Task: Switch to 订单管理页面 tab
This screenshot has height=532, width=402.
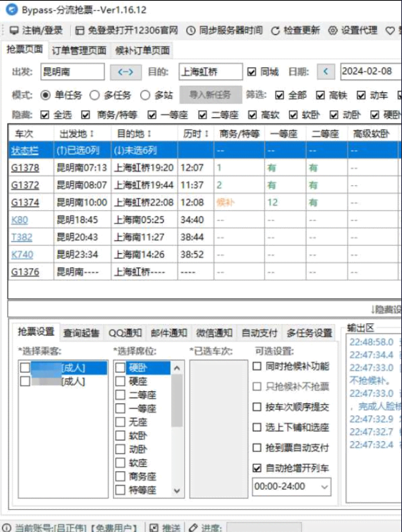Action: tap(79, 51)
